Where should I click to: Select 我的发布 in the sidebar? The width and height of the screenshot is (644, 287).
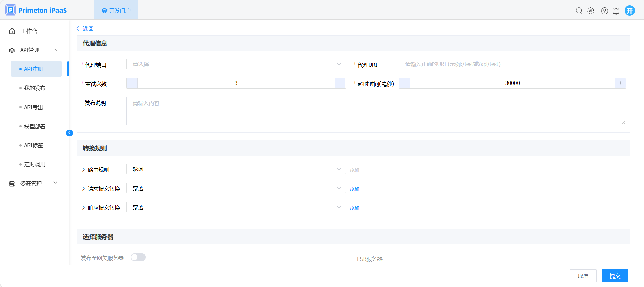click(x=35, y=88)
